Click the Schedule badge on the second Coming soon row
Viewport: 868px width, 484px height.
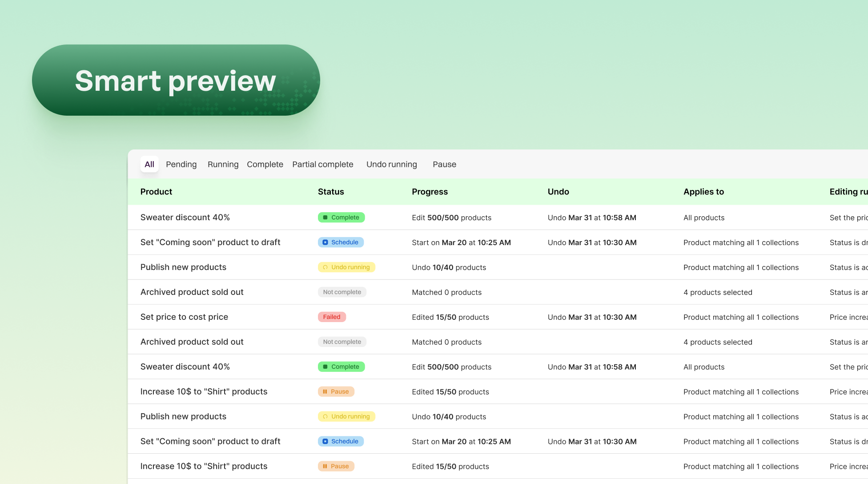click(x=341, y=442)
